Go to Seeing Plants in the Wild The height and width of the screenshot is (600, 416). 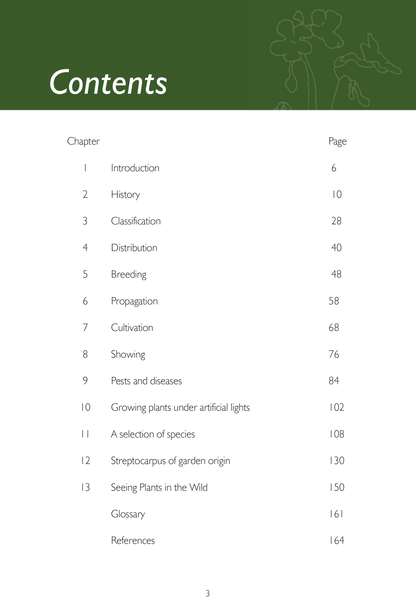159,488
